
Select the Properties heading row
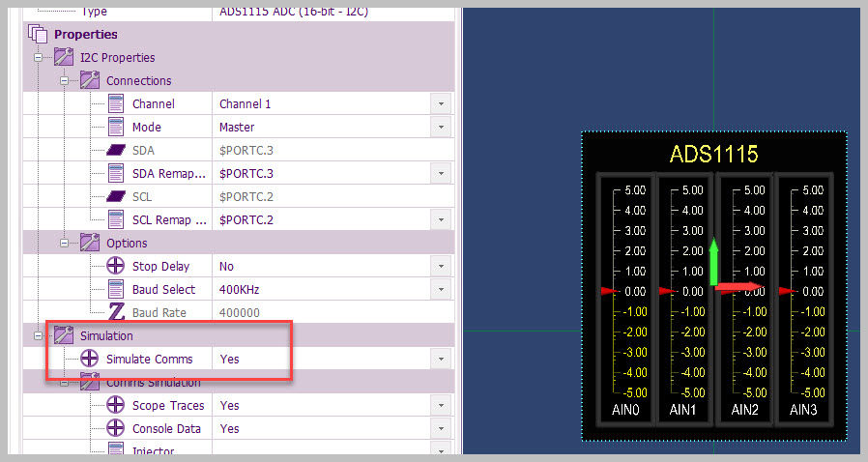pyautogui.click(x=239, y=34)
